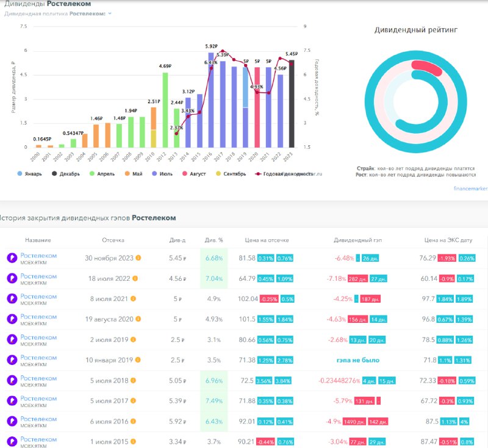The image size is (488, 448).
Task: Sort table by Название column header
Action: point(38,240)
